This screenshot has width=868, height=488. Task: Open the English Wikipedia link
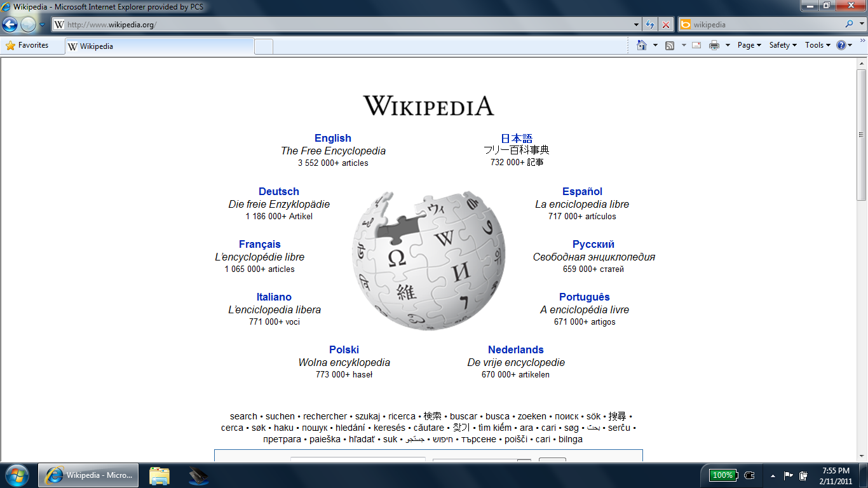click(333, 138)
